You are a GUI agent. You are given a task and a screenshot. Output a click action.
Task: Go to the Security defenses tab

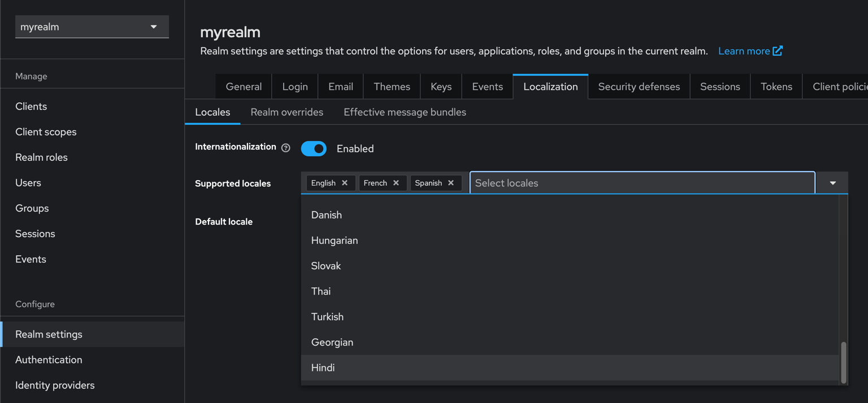639,86
